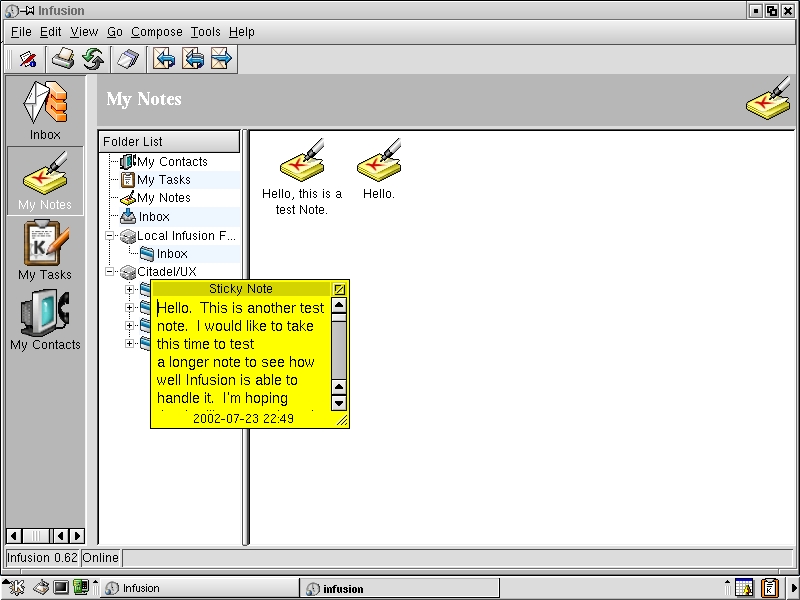Click the notepad icon in My Notes header
Image resolution: width=800 pixels, height=600 pixels.
click(768, 99)
